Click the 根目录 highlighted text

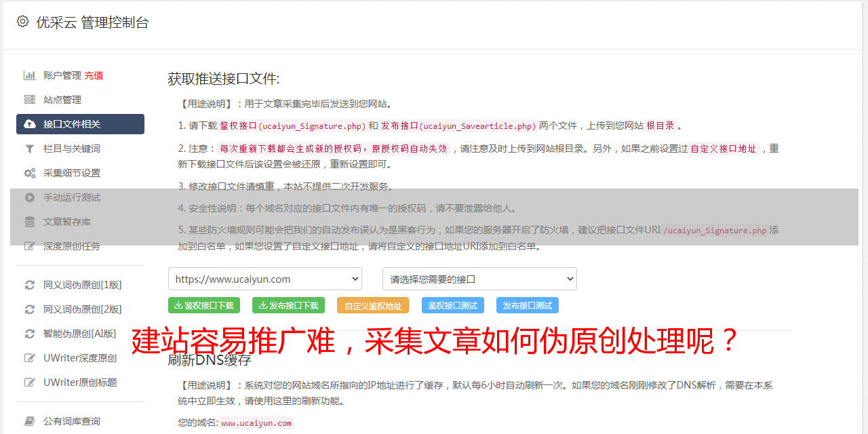coord(660,125)
